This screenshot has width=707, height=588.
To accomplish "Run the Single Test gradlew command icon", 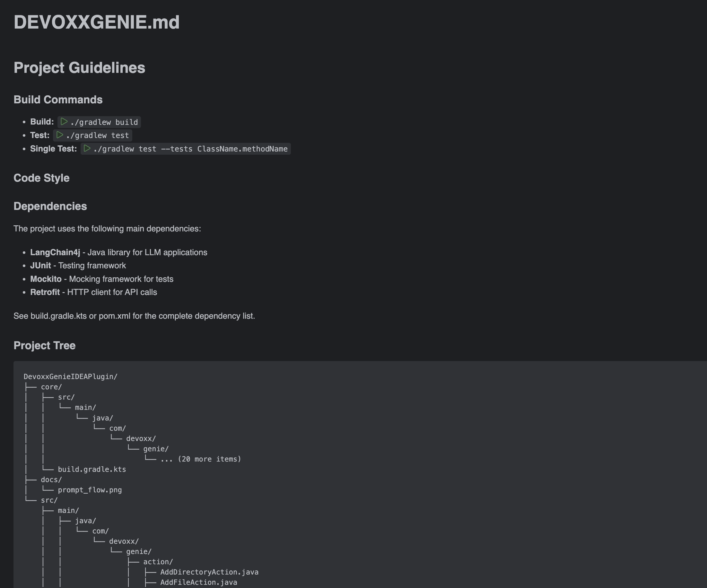I will (x=87, y=148).
